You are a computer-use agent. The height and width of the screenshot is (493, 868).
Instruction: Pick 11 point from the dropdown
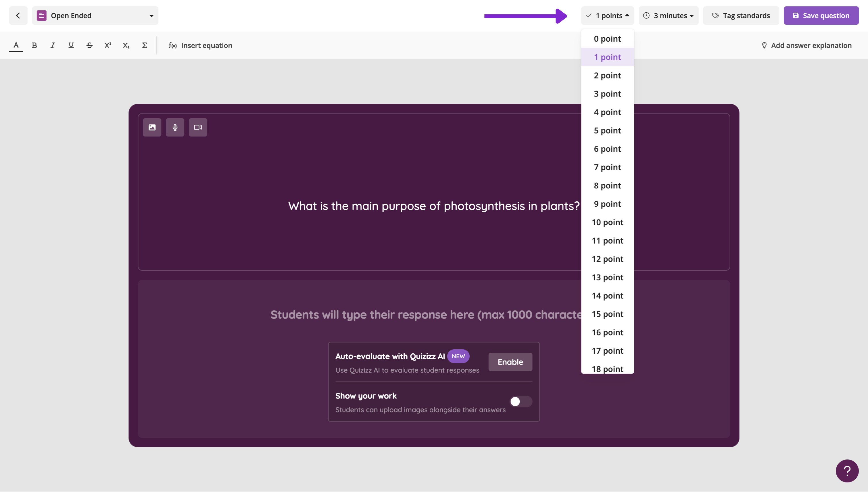pos(607,240)
